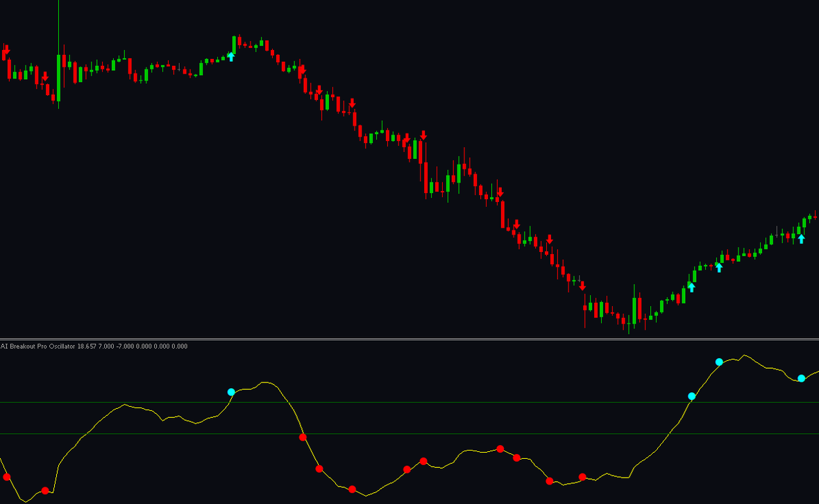Click the red dot sitting on the lower level line

pos(303,437)
